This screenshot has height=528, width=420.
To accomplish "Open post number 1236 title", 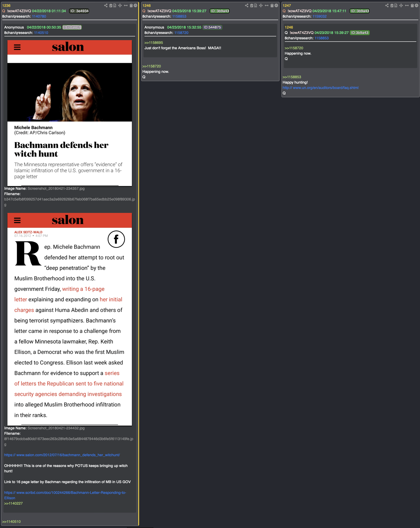I will click(6, 5).
